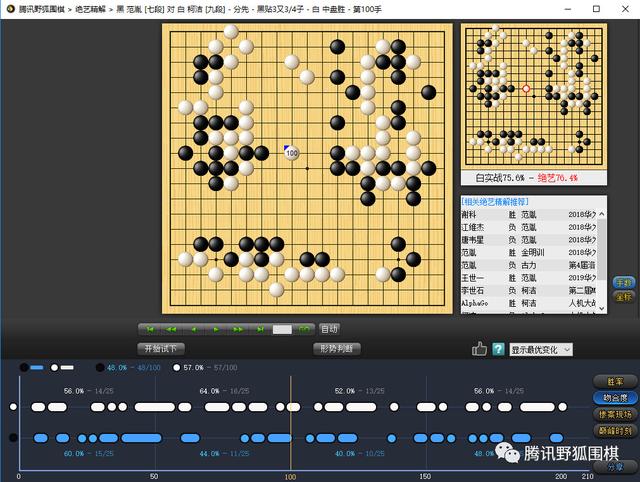Maximize the Fox Weiqi window
The image size is (640, 482).
point(596,9)
